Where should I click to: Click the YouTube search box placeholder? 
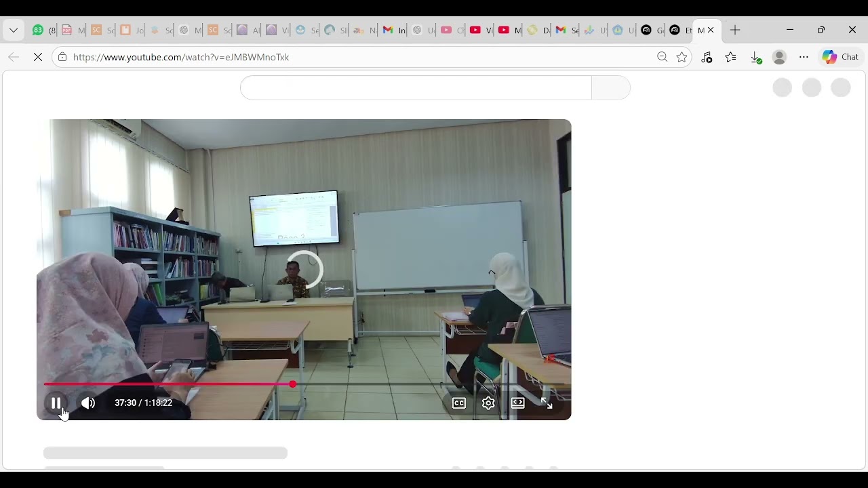tap(416, 87)
